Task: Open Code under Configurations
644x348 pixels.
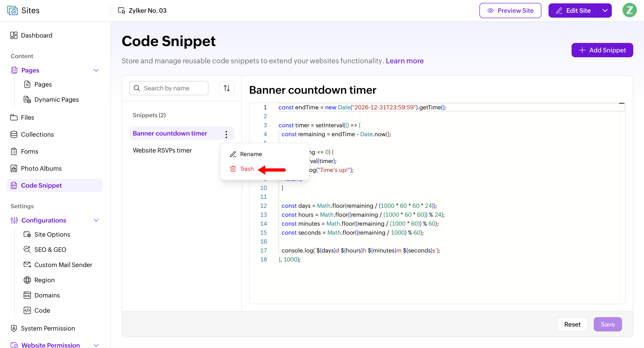Action: pos(37,311)
